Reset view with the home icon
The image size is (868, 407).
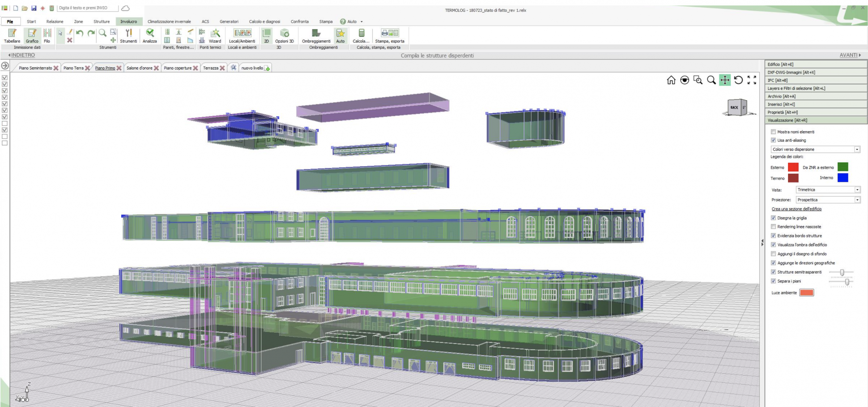point(671,80)
